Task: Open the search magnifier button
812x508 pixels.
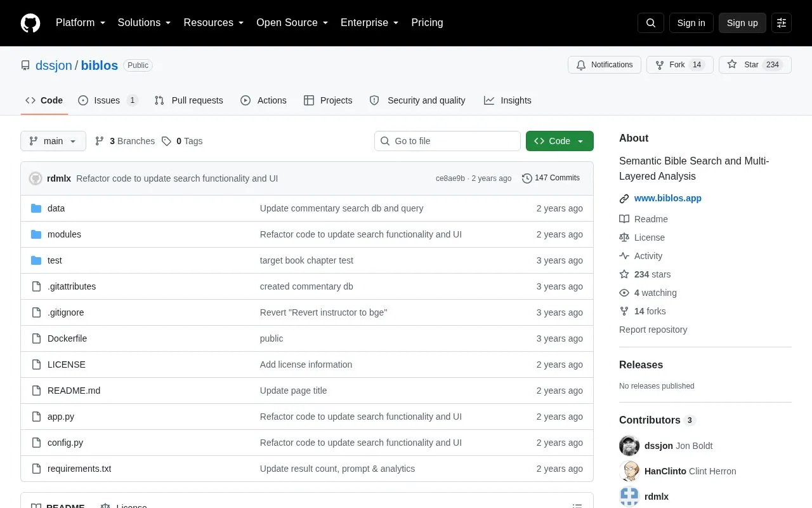Action: point(651,23)
